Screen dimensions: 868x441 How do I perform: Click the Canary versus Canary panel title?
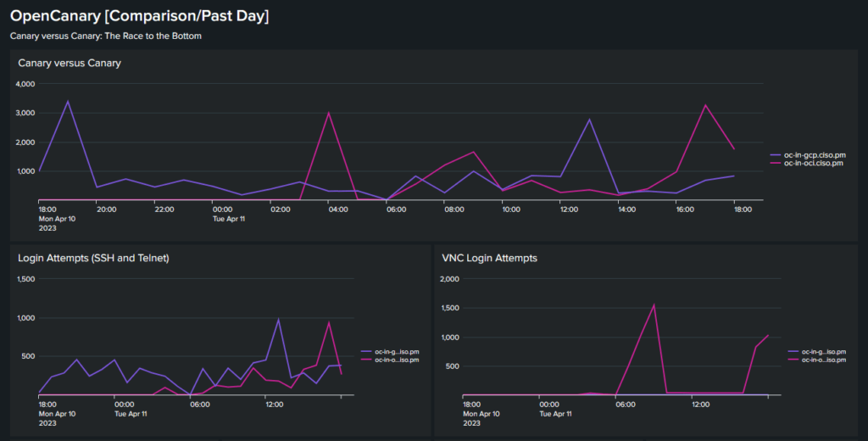(70, 63)
